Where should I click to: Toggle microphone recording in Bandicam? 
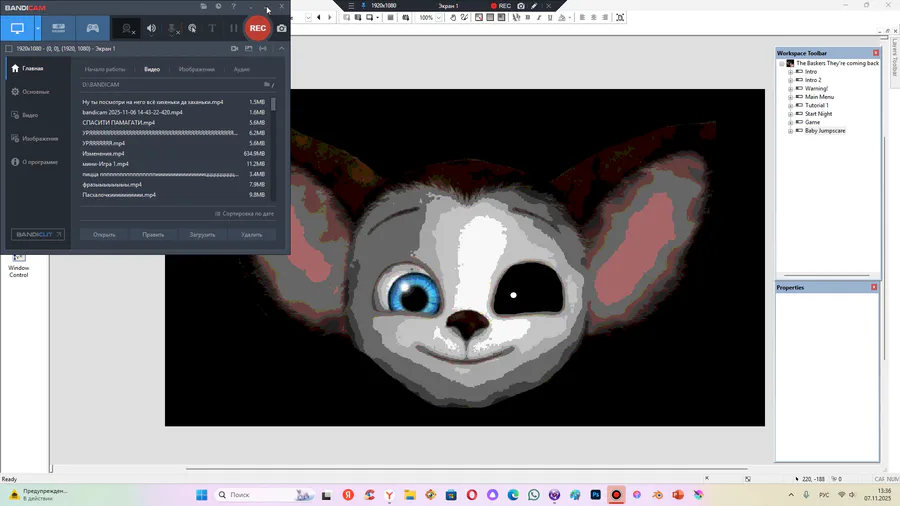[x=172, y=28]
